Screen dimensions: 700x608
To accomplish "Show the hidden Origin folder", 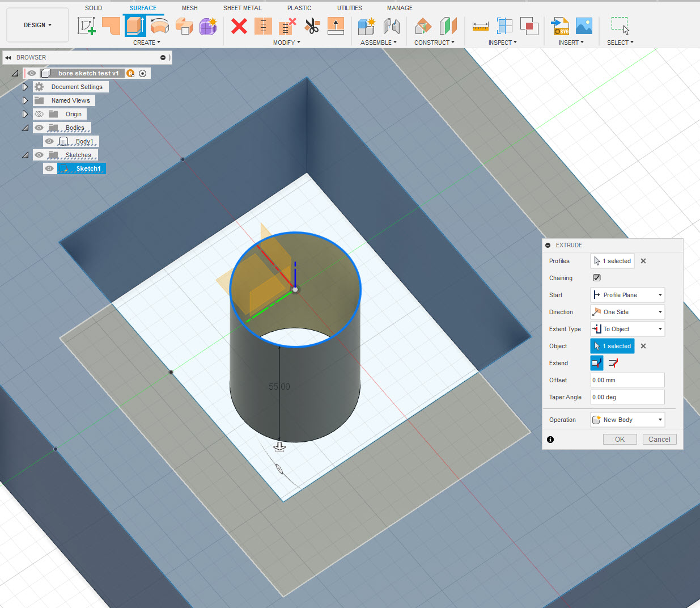I will click(39, 114).
